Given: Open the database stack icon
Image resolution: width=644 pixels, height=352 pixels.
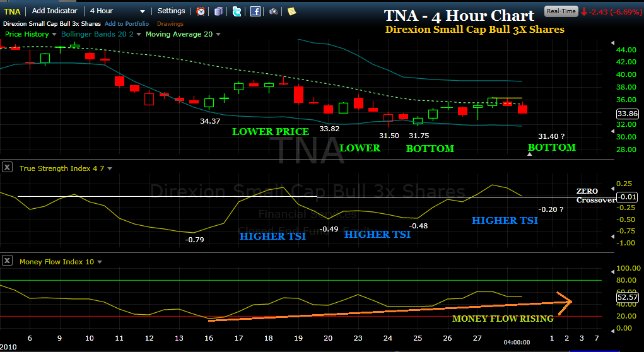Looking at the screenshot, I should [x=218, y=11].
